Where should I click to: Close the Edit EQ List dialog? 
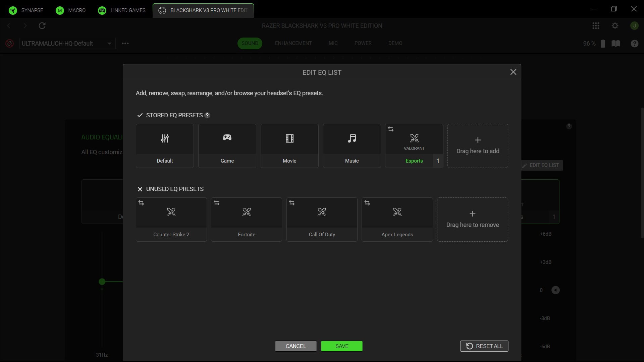coord(513,72)
